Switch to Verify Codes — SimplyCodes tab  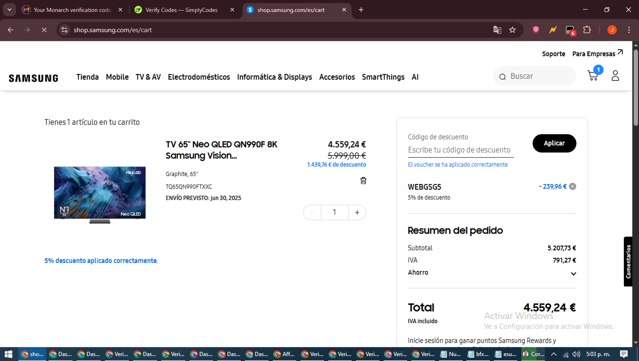pos(182,10)
